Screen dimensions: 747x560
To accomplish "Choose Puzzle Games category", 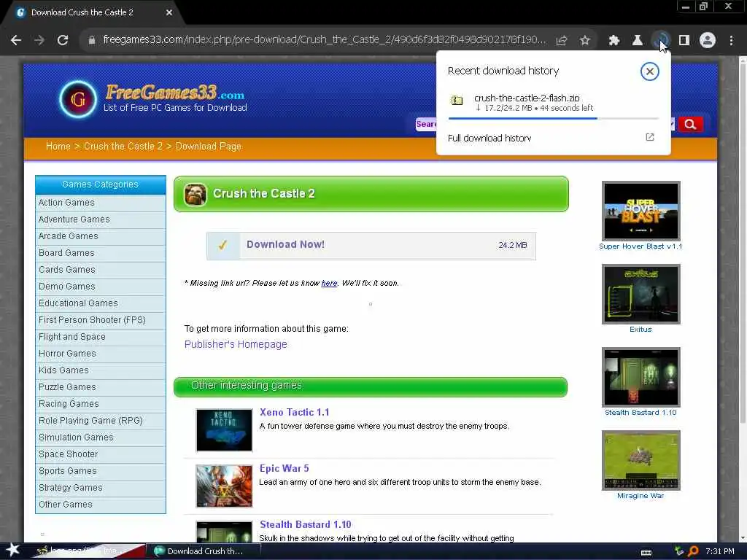I will (101, 387).
